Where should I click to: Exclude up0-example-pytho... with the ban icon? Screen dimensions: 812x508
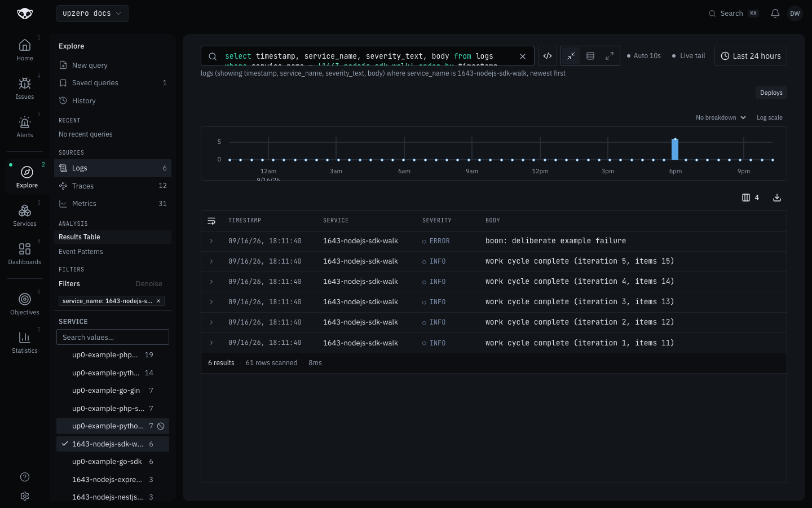(x=161, y=426)
